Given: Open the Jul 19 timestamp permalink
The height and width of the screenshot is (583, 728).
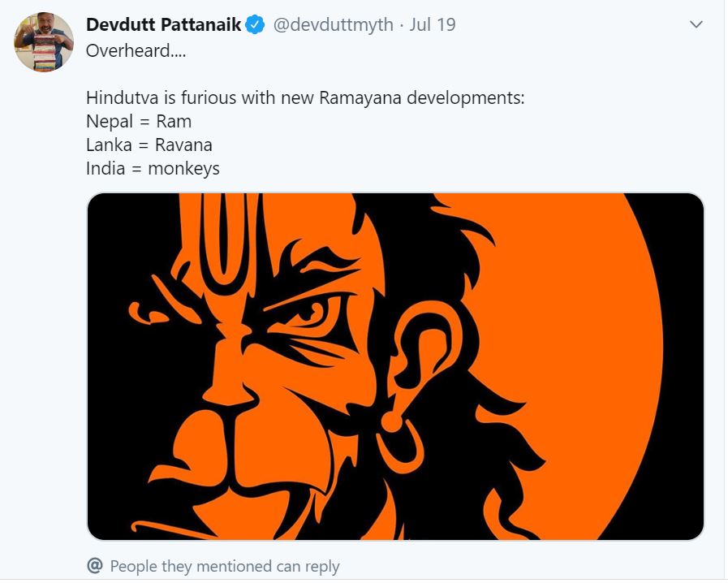Looking at the screenshot, I should (433, 24).
